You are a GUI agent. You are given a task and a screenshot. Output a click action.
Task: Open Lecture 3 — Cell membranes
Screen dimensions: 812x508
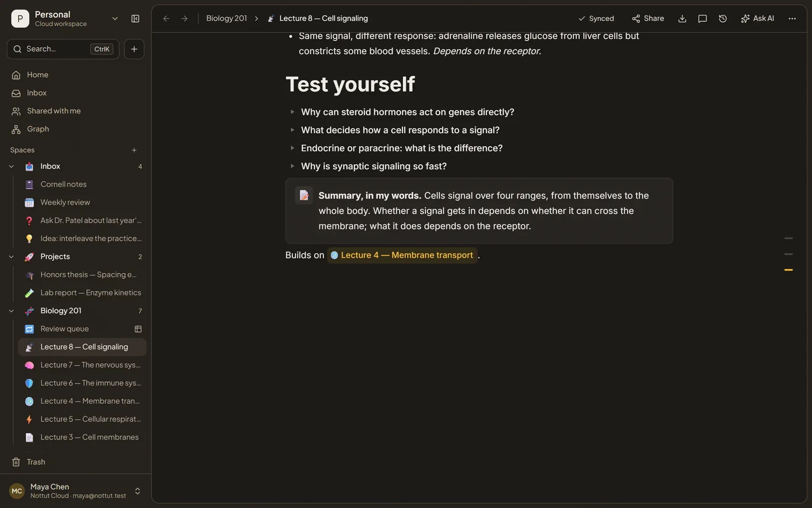click(x=82, y=437)
